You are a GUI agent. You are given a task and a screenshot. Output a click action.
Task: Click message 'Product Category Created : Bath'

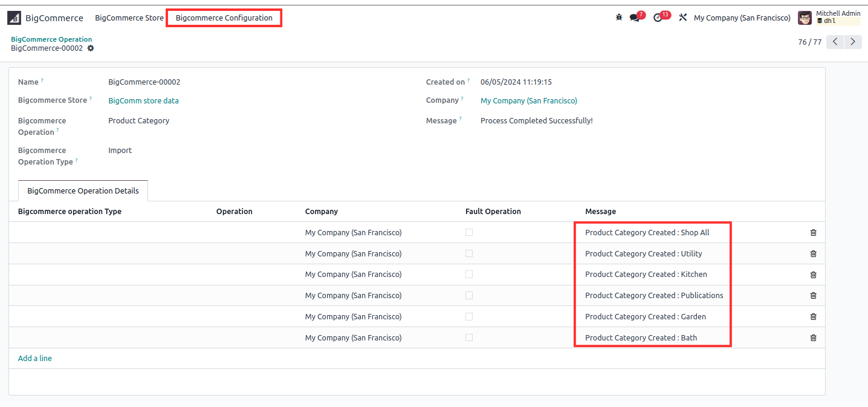[641, 338]
